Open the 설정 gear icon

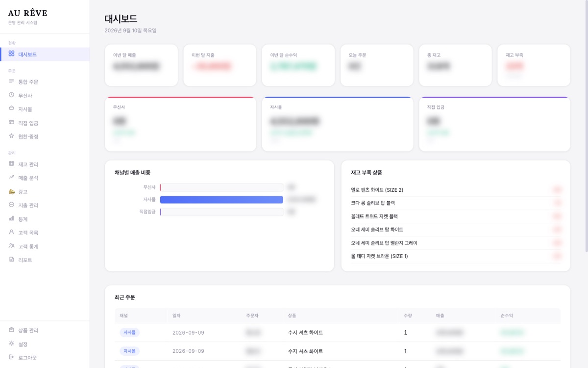coord(11,344)
